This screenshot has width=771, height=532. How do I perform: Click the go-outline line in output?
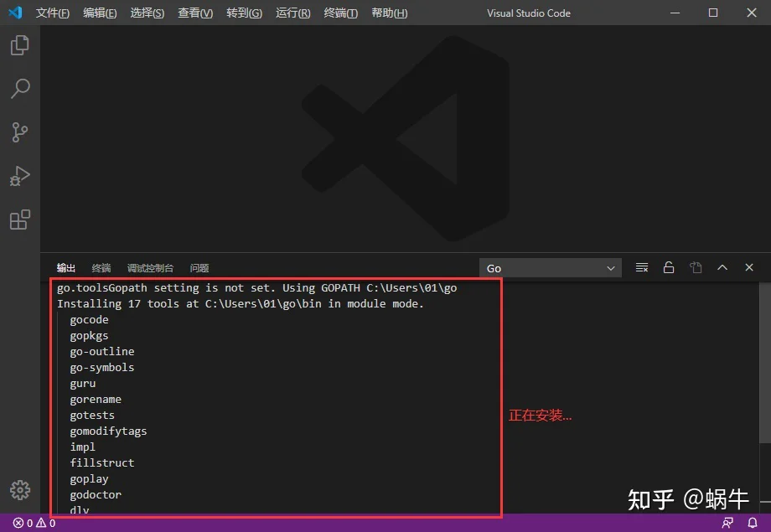pyautogui.click(x=101, y=352)
